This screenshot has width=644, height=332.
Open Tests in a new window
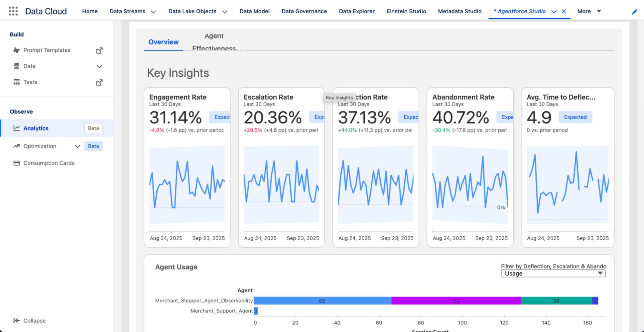coord(99,82)
